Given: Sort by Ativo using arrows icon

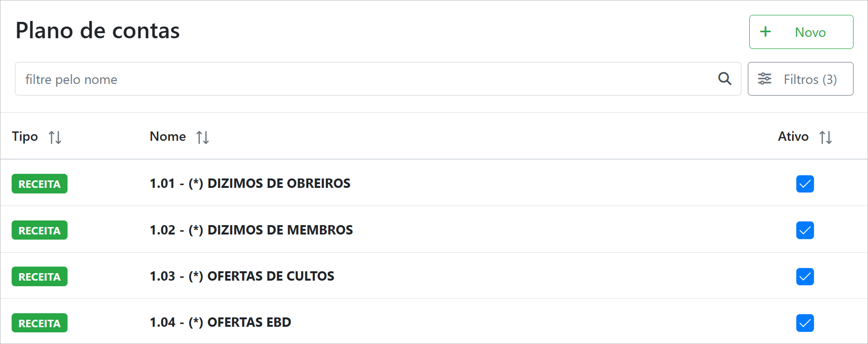Looking at the screenshot, I should click(x=826, y=137).
